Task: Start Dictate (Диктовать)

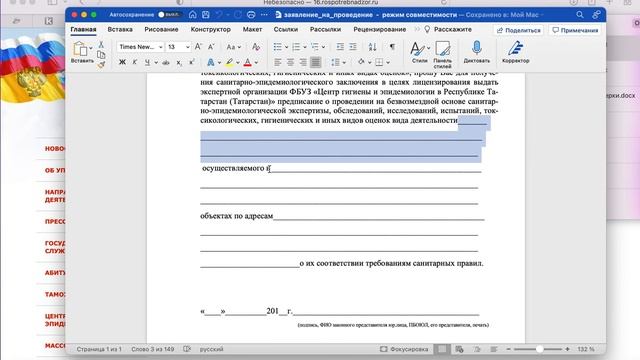Action: point(476,52)
